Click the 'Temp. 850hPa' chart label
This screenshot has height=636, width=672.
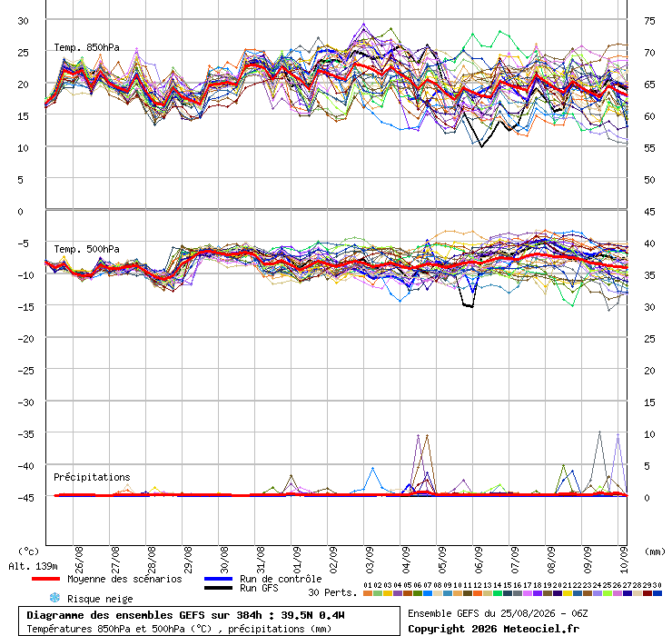coord(86,47)
